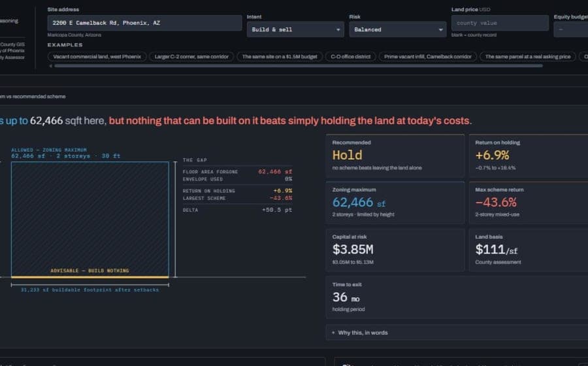Click the Zoning maximum '62,466 sf' value
The height and width of the screenshot is (366, 588).
[x=359, y=203]
